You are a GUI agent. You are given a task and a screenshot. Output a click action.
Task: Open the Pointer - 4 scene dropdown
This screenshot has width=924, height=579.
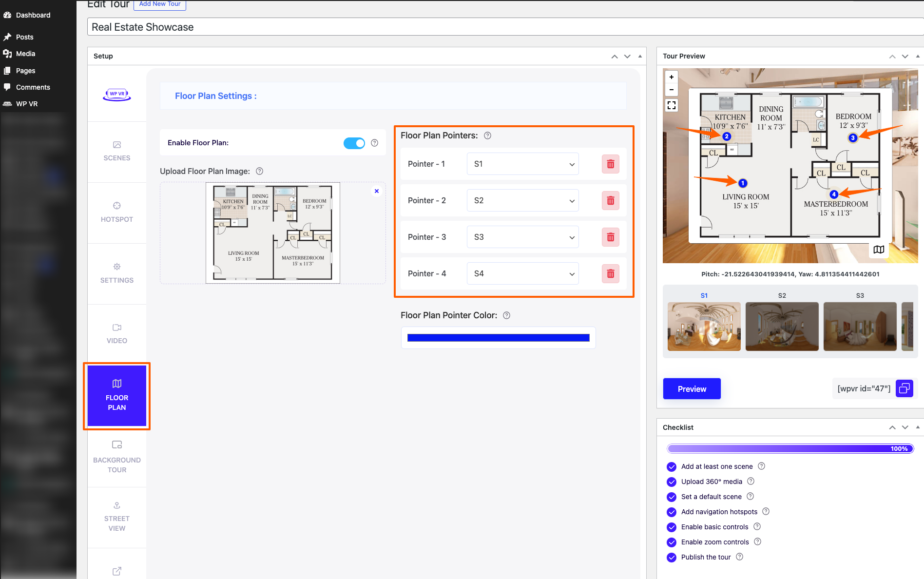pos(522,274)
